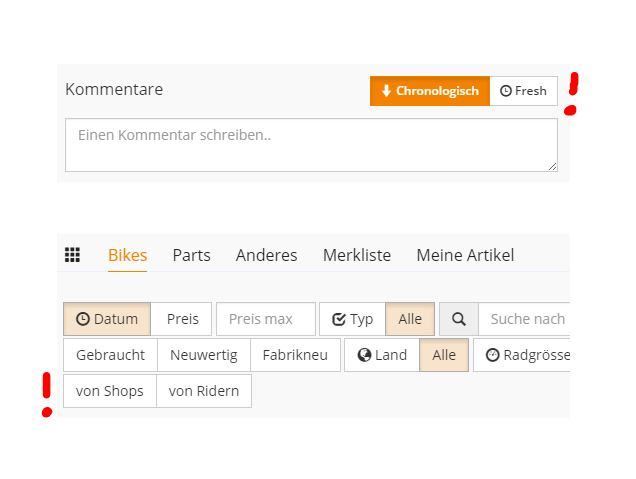The image size is (636, 479).
Task: Click the globe icon next to Land
Action: (x=364, y=355)
